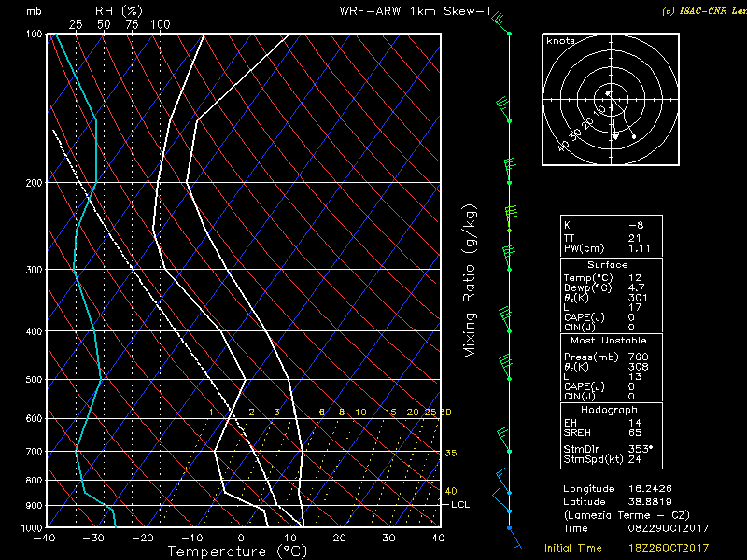Click the surface Temp(°C) value '12'
The image size is (747, 560).
pyautogui.click(x=635, y=277)
